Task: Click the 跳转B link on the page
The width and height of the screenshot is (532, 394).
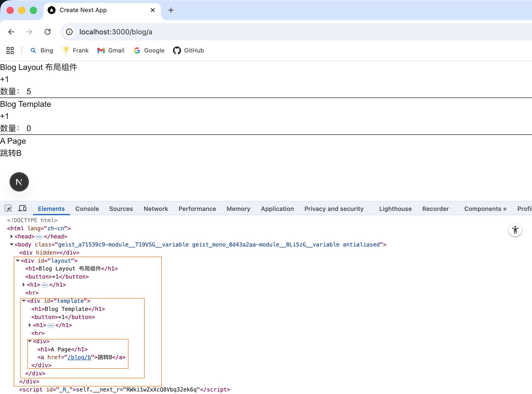Action: click(11, 153)
